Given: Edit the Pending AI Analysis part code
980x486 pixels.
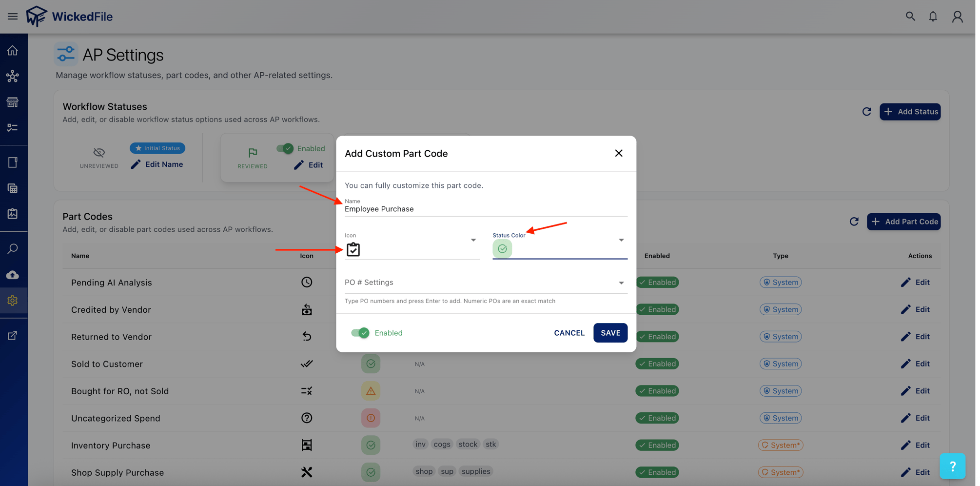Looking at the screenshot, I should pyautogui.click(x=915, y=282).
